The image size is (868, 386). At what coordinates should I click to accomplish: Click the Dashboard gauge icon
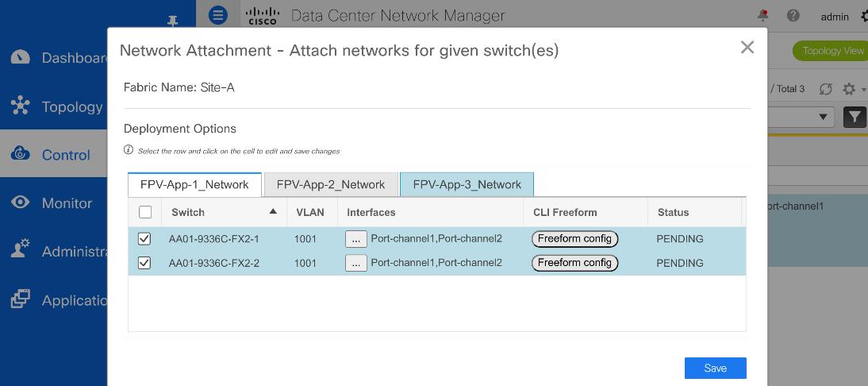[21, 58]
